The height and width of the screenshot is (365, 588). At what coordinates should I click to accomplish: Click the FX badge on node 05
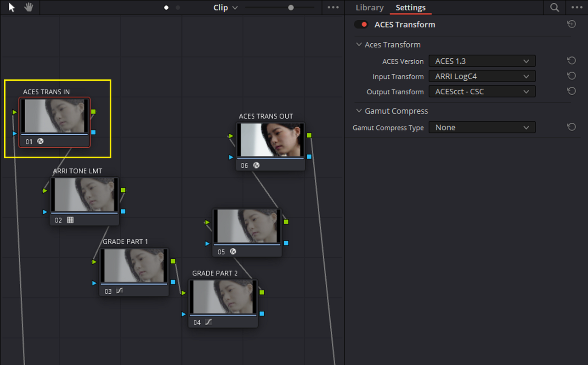click(x=233, y=251)
